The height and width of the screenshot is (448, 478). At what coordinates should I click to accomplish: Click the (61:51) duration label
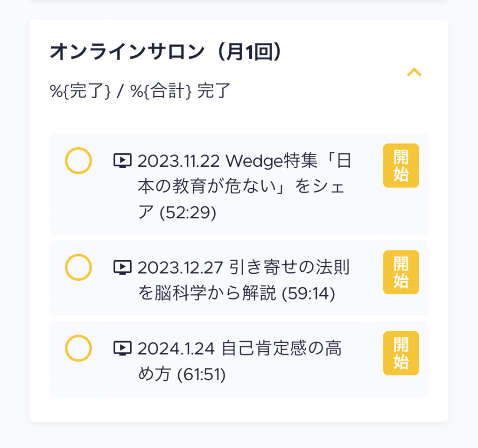pyautogui.click(x=202, y=375)
